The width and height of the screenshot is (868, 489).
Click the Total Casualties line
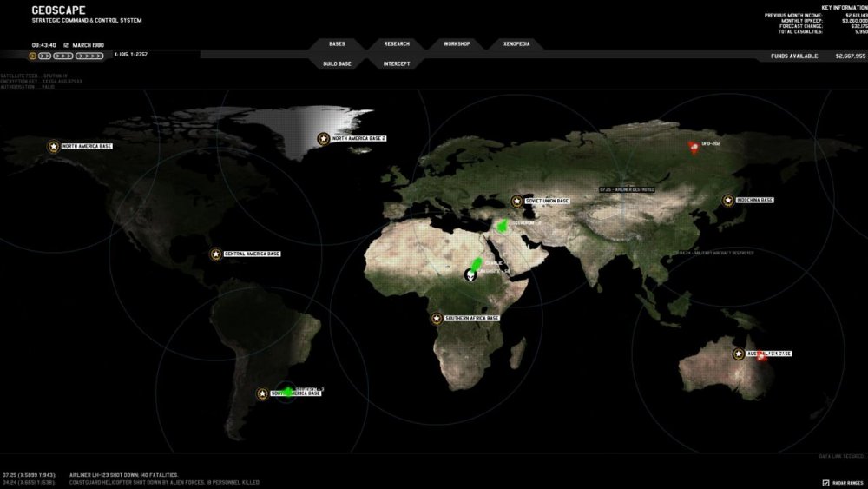coord(823,31)
